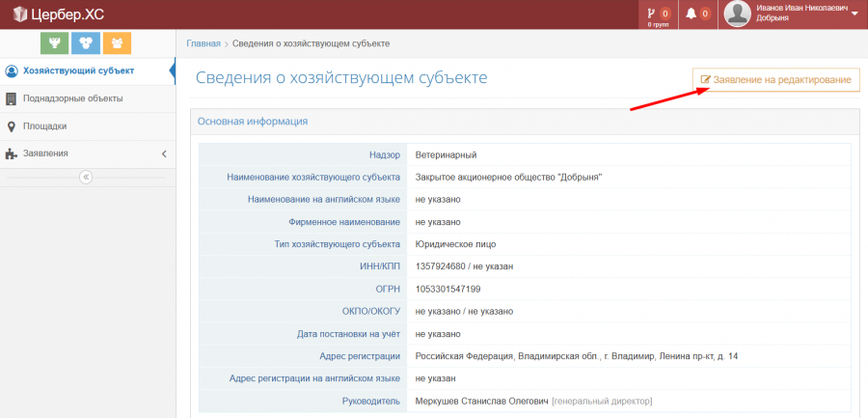This screenshot has width=868, height=418.
Task: Click the groups branch icon in header
Action: coord(652,14)
